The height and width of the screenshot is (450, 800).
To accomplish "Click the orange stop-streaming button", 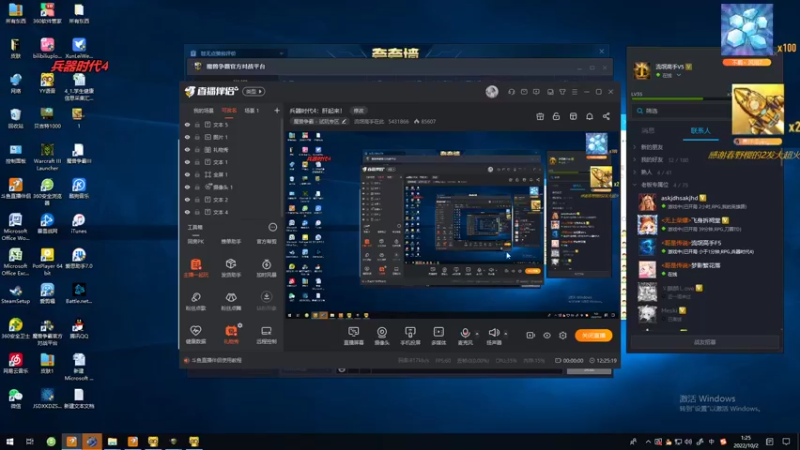I will click(593, 335).
